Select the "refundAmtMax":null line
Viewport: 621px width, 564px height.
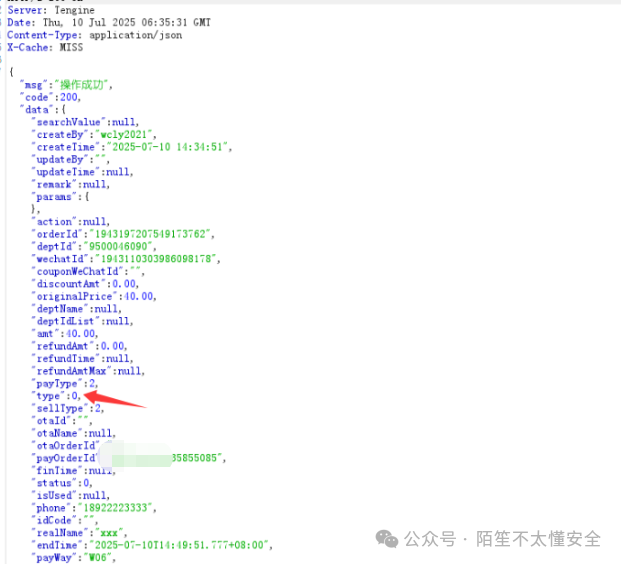point(88,372)
